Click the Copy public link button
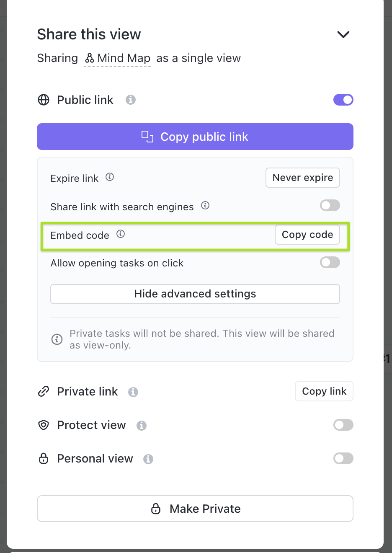Image resolution: width=392 pixels, height=553 pixels. pyautogui.click(x=195, y=137)
